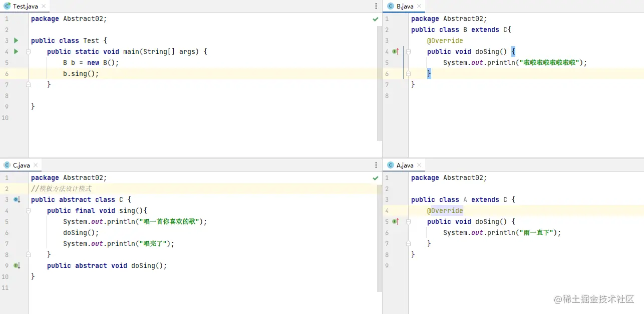
Task: Switch to the Test.java tab
Action: coord(25,6)
